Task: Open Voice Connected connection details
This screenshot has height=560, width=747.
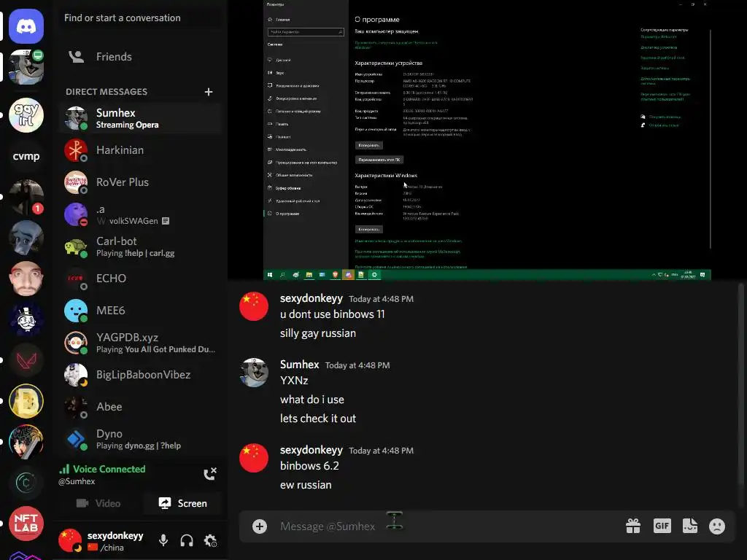Action: tap(102, 469)
